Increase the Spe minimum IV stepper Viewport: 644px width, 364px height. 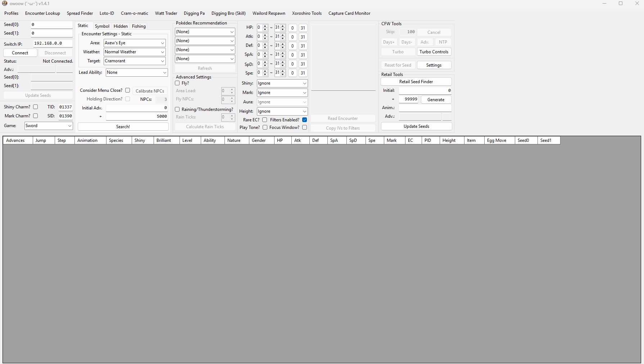265,71
